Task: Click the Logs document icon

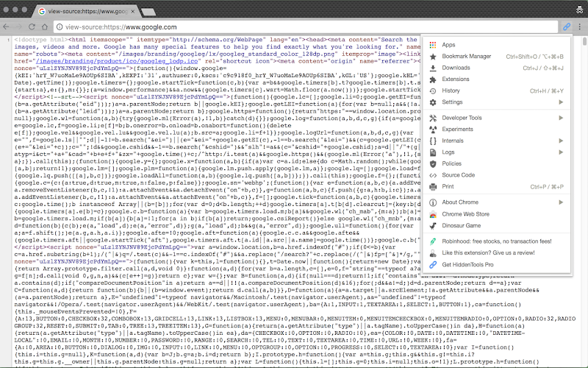Action: tap(433, 152)
